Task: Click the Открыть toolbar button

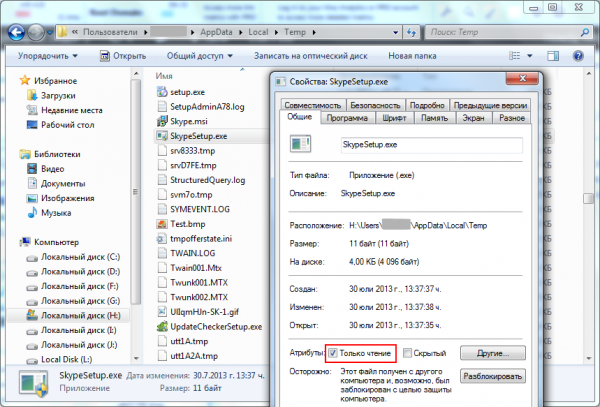Action: click(x=123, y=56)
